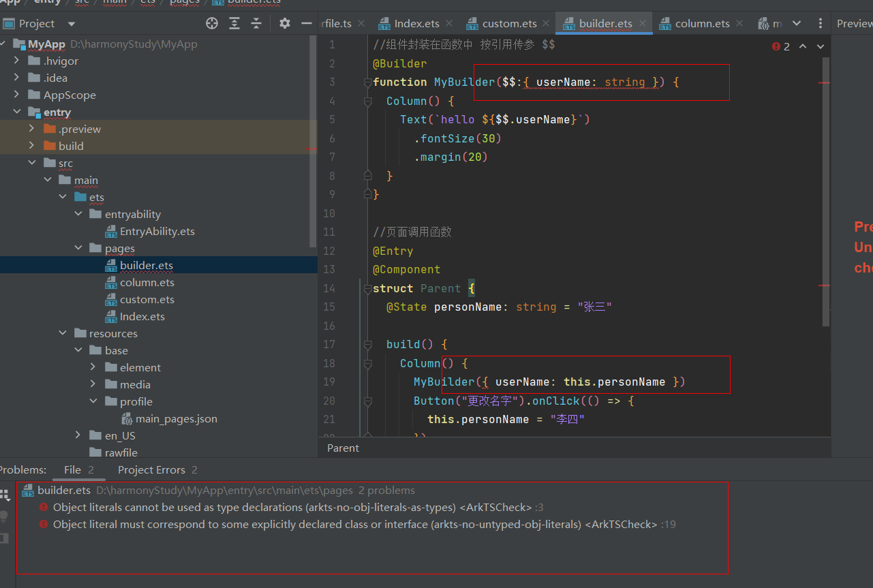Viewport: 873px width, 588px height.
Task: Click the red error stripe mark near line 14
Action: (824, 285)
